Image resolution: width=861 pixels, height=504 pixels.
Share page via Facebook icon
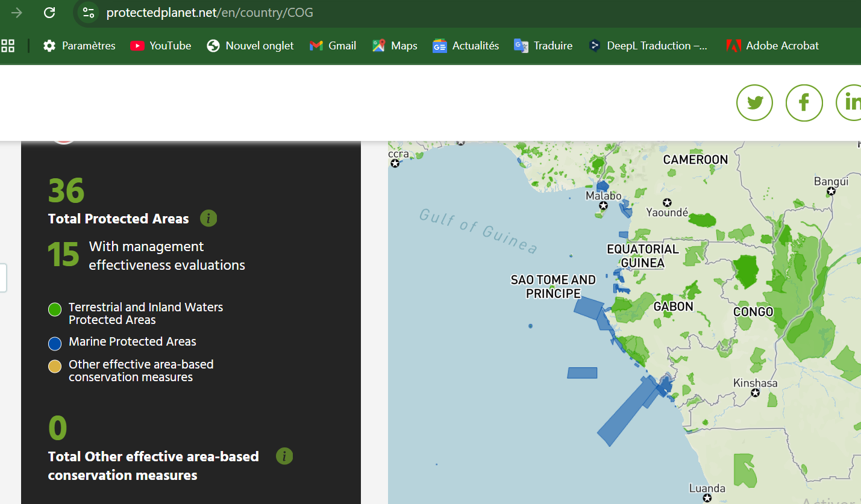804,102
